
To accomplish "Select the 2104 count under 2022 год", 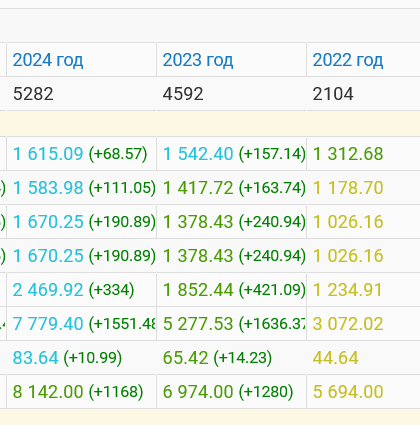I will [x=333, y=94].
